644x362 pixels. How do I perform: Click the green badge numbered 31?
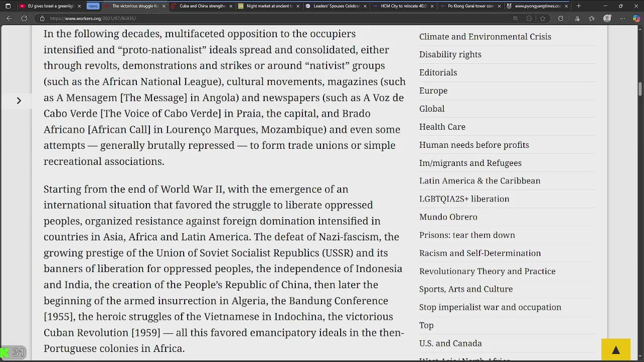13,352
